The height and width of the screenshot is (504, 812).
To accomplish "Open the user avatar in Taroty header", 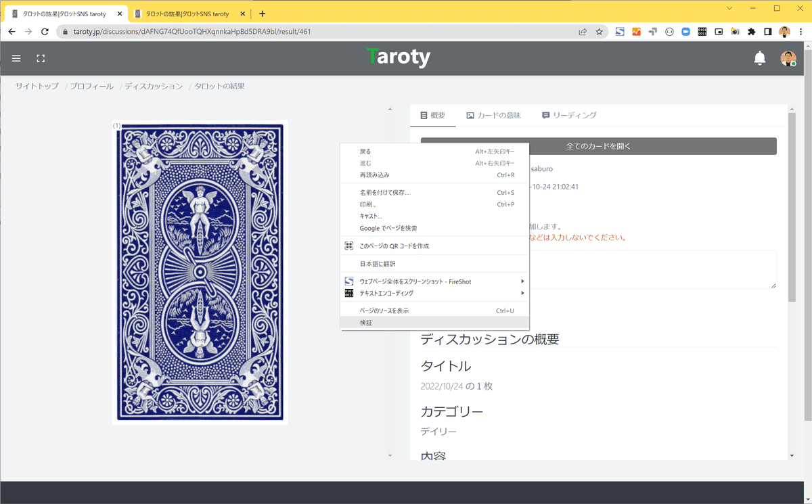I will pos(787,58).
